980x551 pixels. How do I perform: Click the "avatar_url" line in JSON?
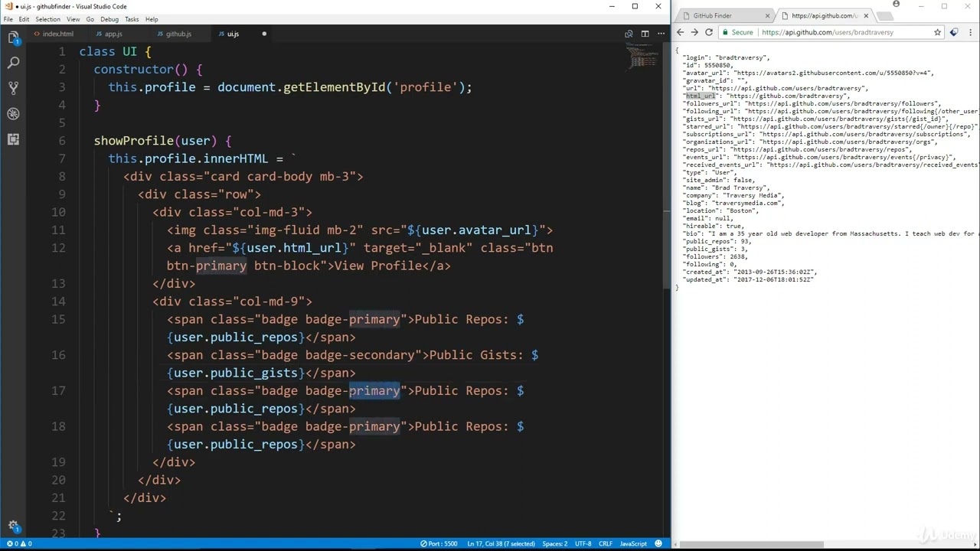tap(808, 73)
